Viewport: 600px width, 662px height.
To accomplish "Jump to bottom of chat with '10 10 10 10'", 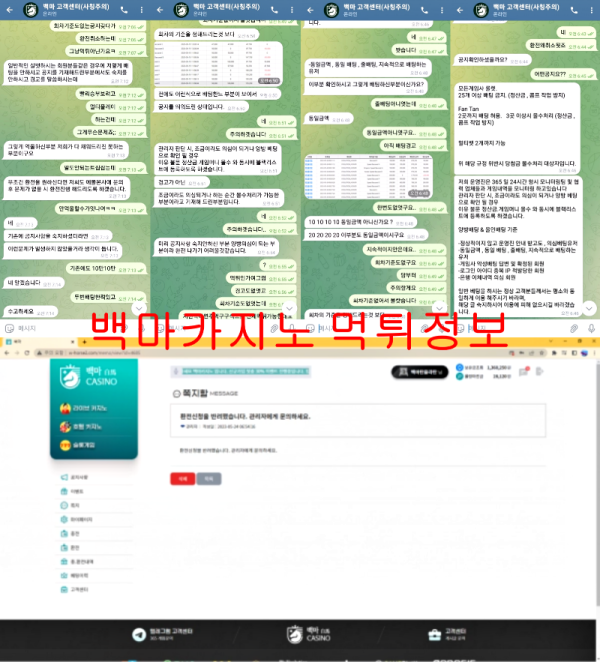I will (439, 308).
